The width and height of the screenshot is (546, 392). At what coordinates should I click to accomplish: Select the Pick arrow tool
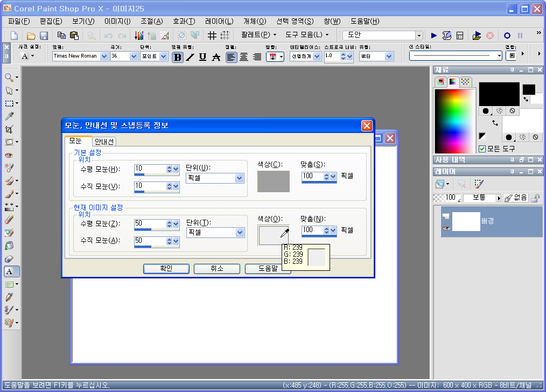coord(9,90)
